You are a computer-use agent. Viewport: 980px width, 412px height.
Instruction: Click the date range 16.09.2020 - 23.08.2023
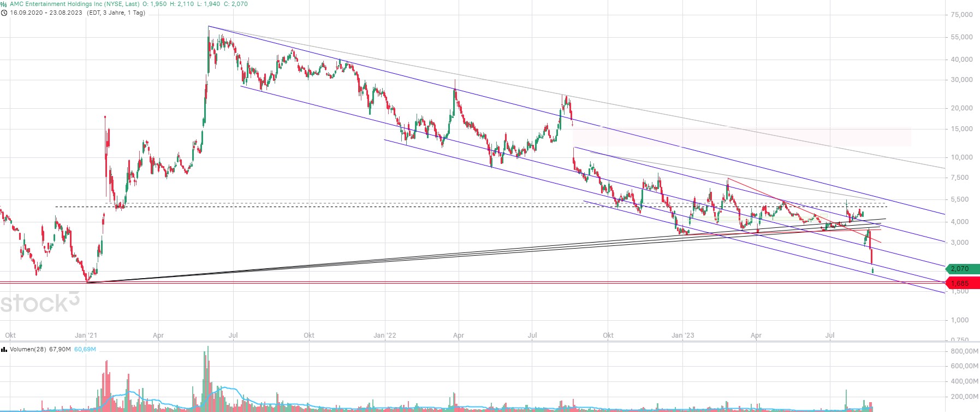tap(46, 13)
